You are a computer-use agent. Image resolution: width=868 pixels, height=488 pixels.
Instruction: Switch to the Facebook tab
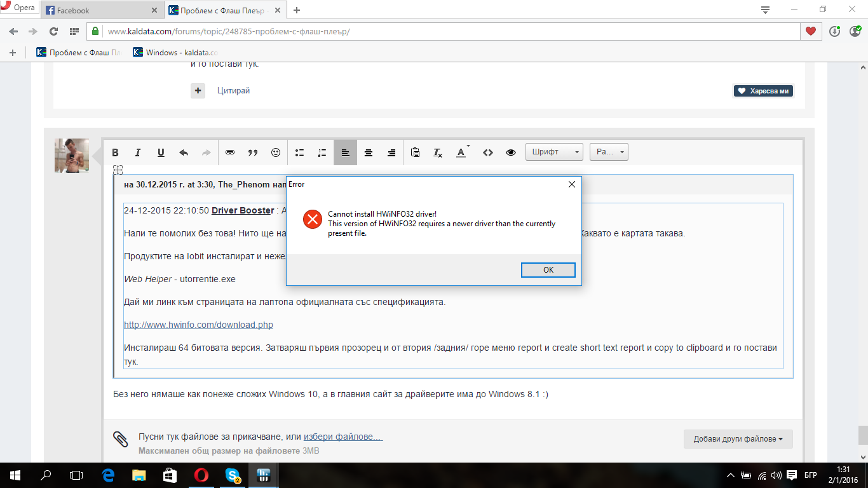coord(102,10)
